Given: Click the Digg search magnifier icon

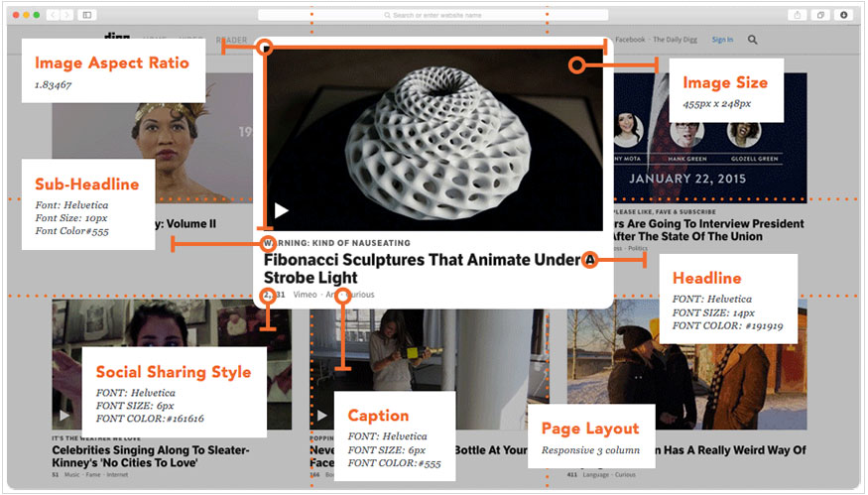Looking at the screenshot, I should (x=752, y=40).
